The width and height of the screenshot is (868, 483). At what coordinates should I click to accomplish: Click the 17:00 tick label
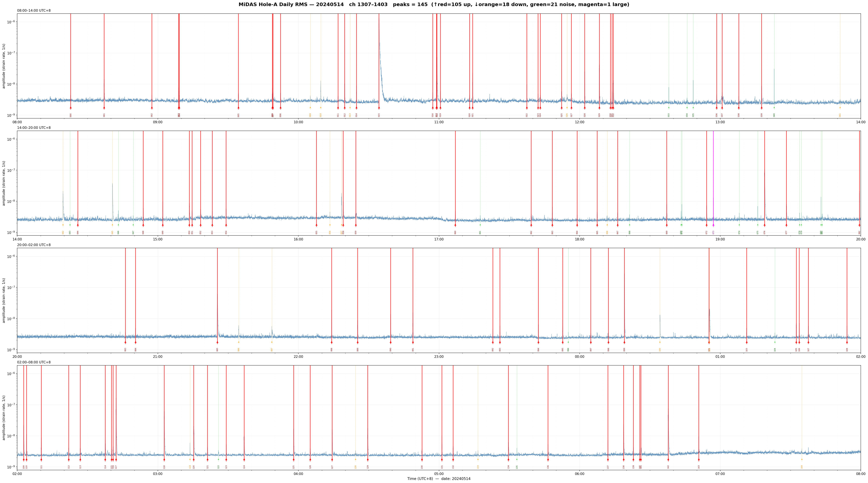coord(439,239)
